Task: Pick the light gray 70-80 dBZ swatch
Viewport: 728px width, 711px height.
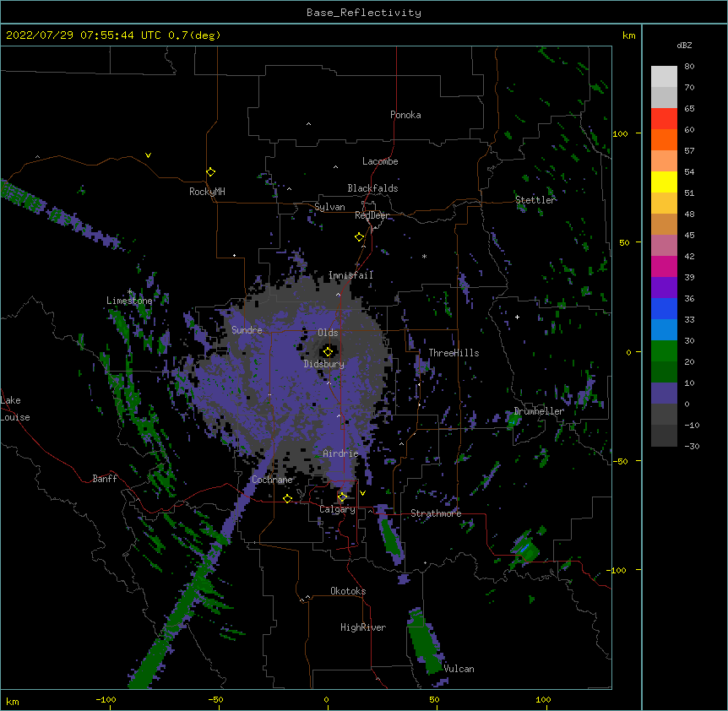Action: click(x=664, y=77)
